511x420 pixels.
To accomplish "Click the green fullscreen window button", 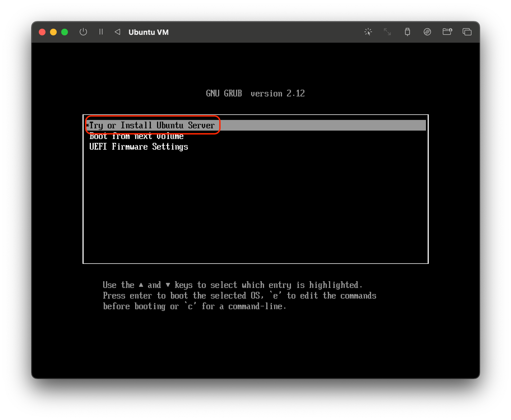I will pos(65,32).
